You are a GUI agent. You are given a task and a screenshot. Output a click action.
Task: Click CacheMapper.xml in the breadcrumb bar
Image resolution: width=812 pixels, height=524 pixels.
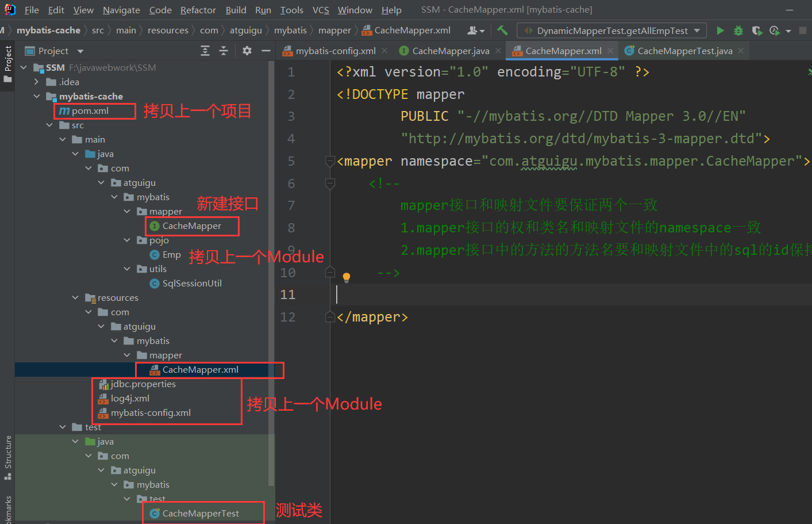click(406, 30)
